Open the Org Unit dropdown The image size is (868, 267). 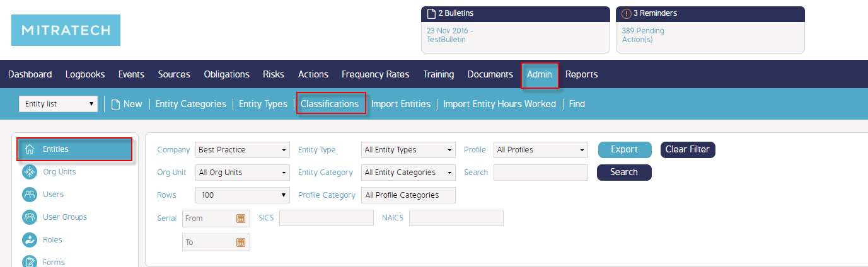pos(243,173)
